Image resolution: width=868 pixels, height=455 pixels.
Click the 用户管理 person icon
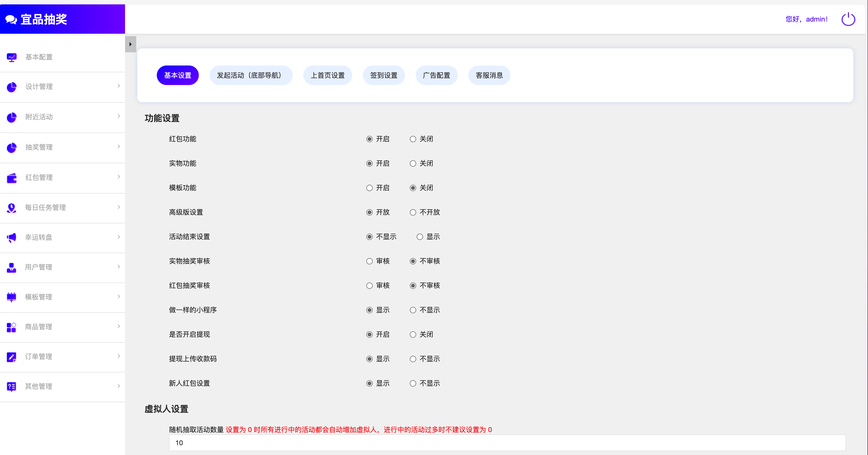click(x=12, y=267)
